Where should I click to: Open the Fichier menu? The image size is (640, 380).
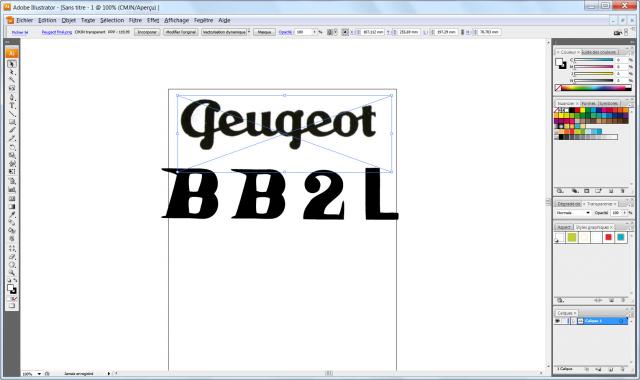(24, 20)
